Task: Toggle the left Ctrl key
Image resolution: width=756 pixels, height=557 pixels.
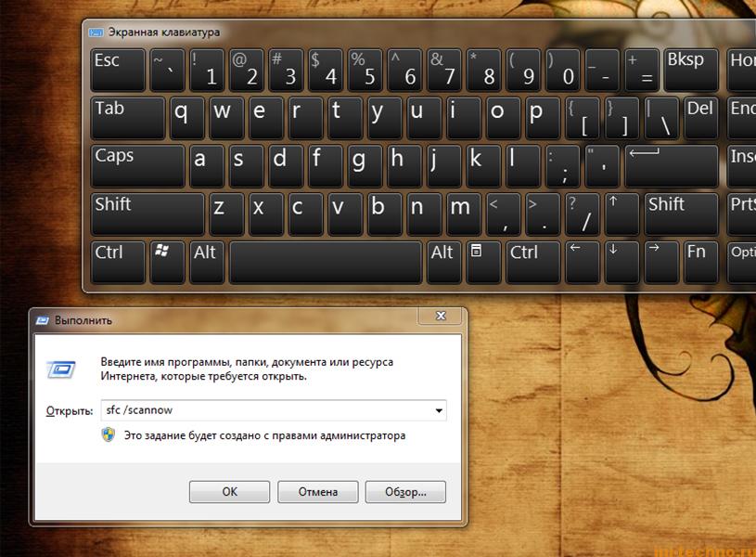Action: [x=118, y=262]
